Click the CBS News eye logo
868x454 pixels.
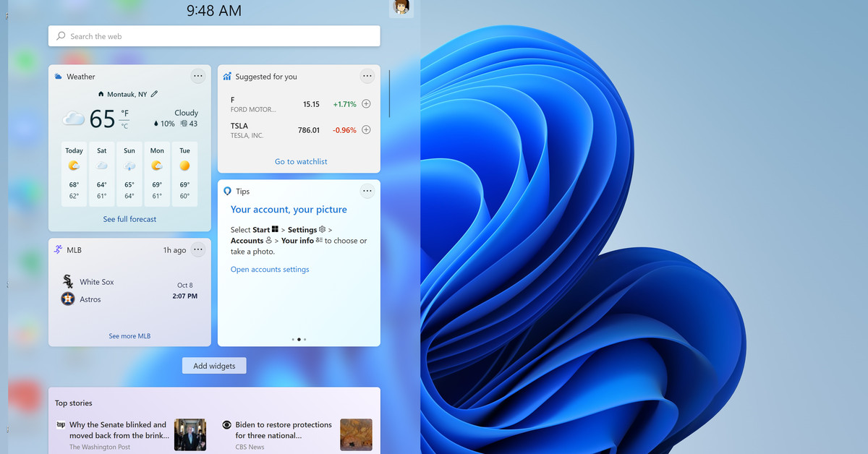pos(227,425)
